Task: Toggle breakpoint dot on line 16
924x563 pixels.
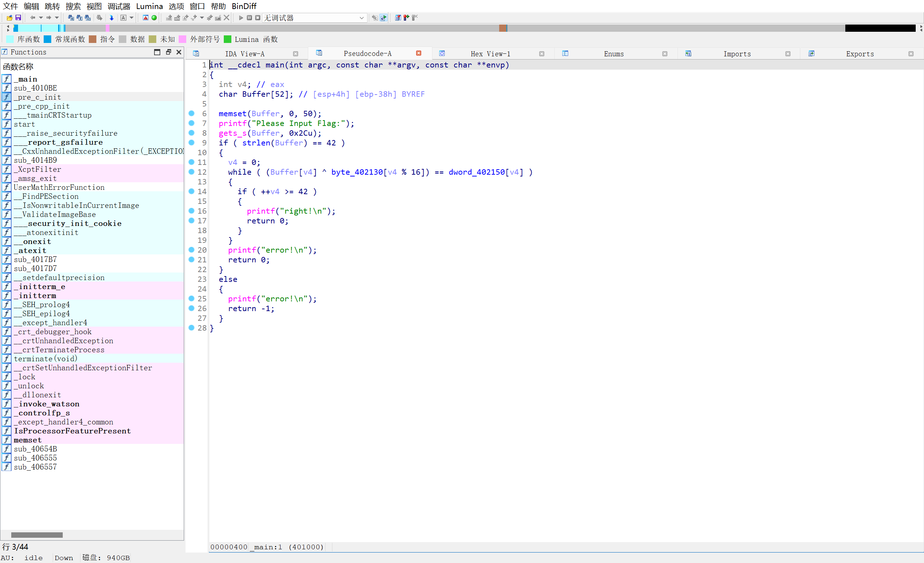Action: pyautogui.click(x=192, y=211)
